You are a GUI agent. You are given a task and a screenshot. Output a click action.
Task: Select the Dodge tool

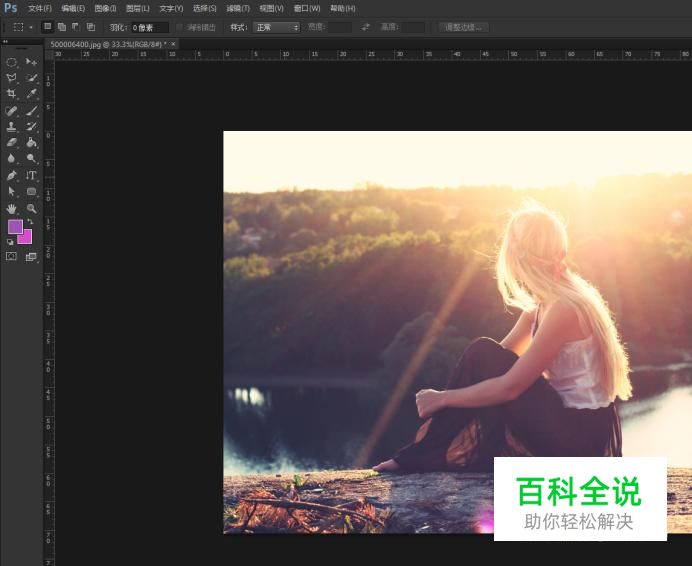point(31,158)
